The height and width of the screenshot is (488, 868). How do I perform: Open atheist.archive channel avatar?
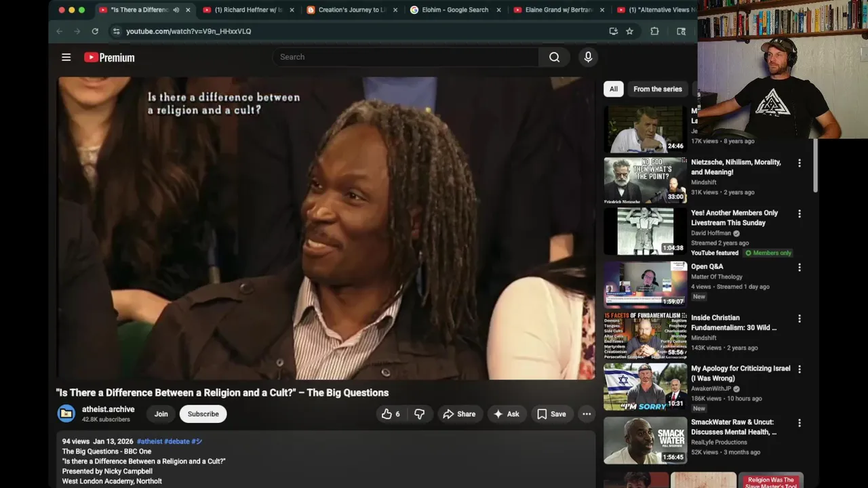66,413
